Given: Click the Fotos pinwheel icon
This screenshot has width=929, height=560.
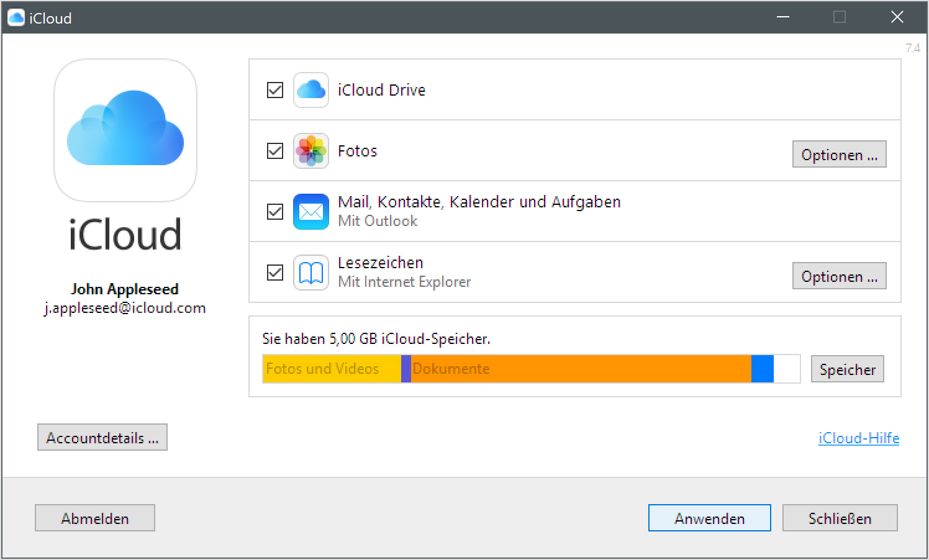Looking at the screenshot, I should (x=311, y=151).
